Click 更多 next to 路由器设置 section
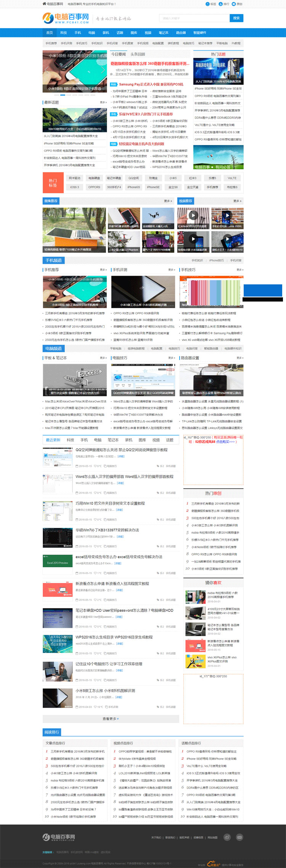This screenshot has width=286, height=868. [240, 358]
